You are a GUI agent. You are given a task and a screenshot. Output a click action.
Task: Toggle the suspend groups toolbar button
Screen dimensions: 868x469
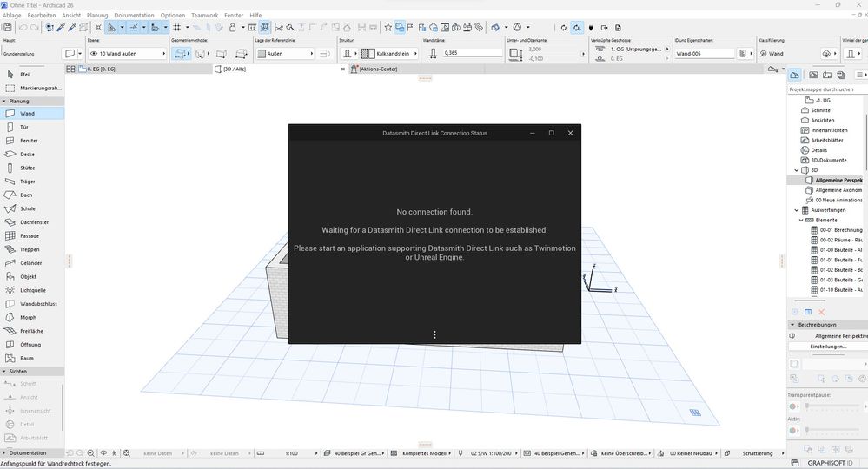(265, 27)
